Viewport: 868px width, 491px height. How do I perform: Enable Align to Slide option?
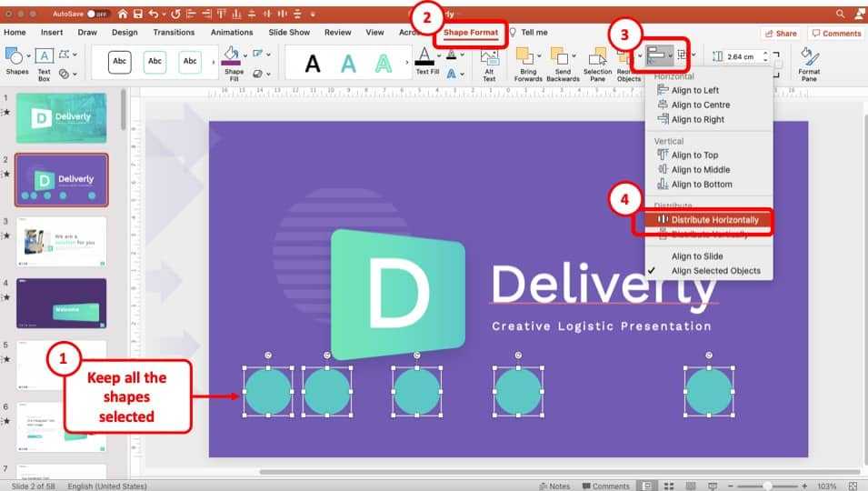697,256
